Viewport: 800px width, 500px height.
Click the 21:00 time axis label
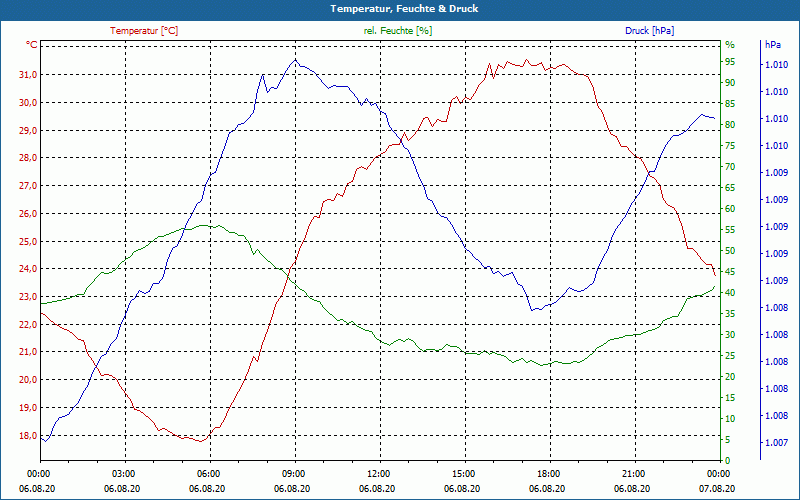click(634, 473)
